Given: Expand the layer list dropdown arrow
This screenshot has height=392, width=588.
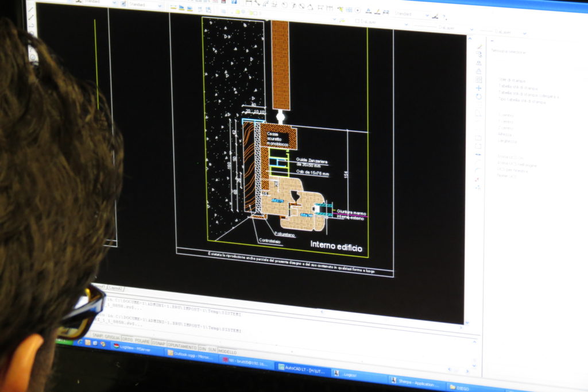Looking at the screenshot, I should 334,19.
